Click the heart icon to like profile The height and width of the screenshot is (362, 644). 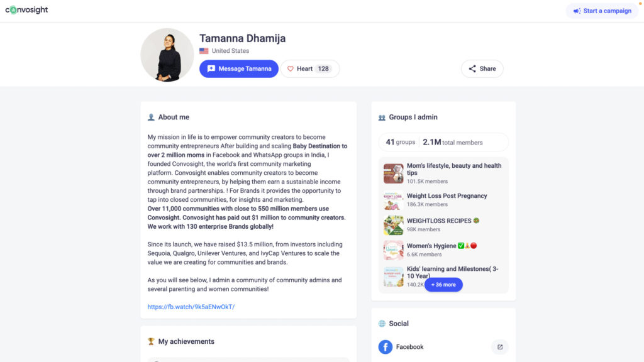pos(291,69)
